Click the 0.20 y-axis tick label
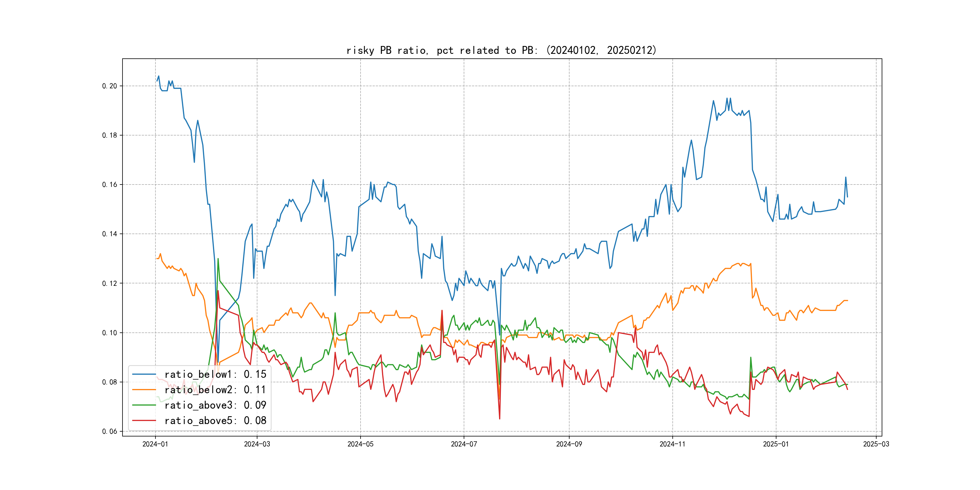 (109, 86)
